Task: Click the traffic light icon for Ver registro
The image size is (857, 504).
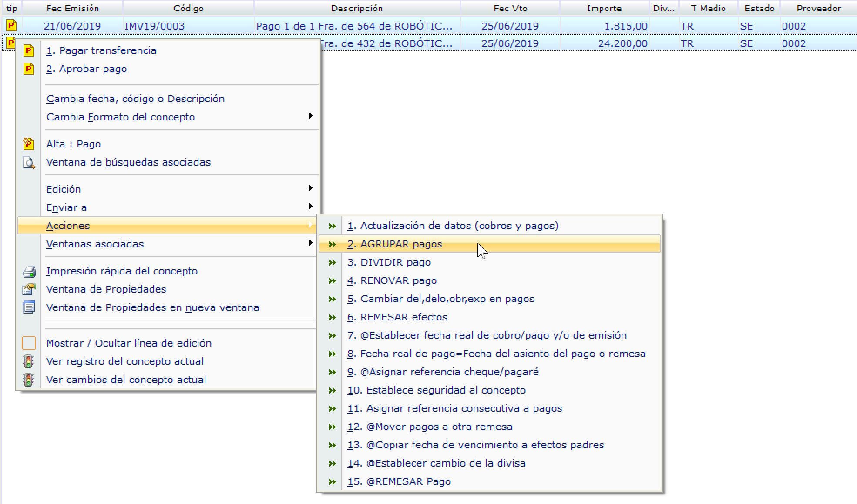Action: [x=29, y=361]
